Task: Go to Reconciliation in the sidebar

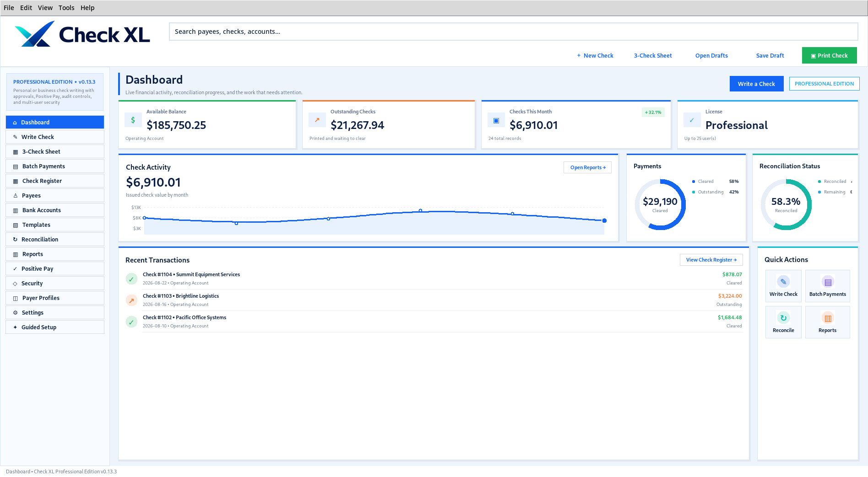Action: coord(55,239)
